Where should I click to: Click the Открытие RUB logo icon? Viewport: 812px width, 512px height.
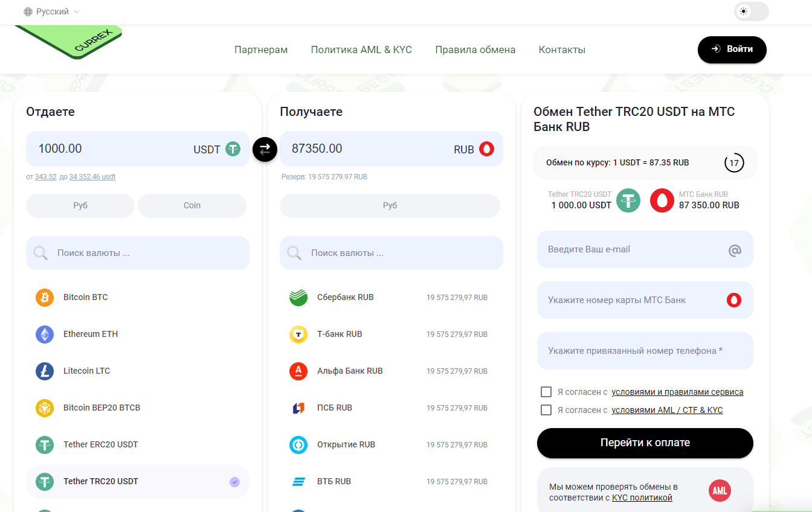[x=298, y=444]
